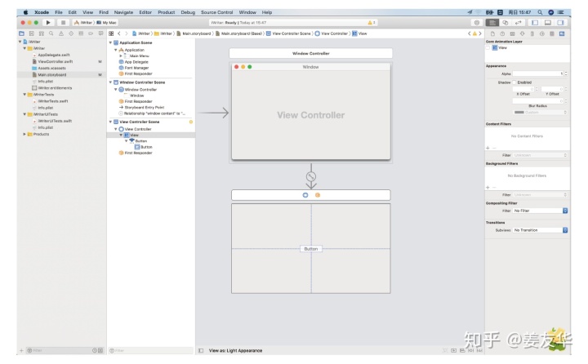Open the Xcode application menu
Viewport: 588px width, 364px height.
pos(42,12)
